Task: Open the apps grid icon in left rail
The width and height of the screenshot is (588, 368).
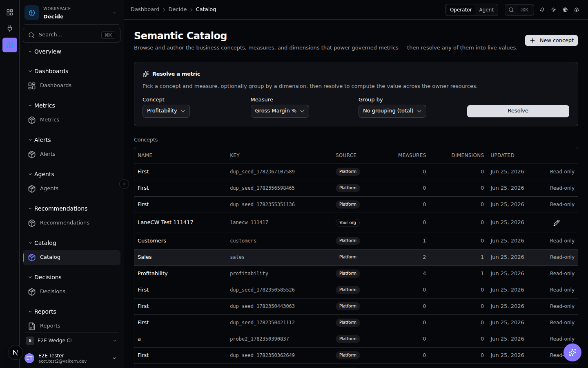Action: [10, 12]
